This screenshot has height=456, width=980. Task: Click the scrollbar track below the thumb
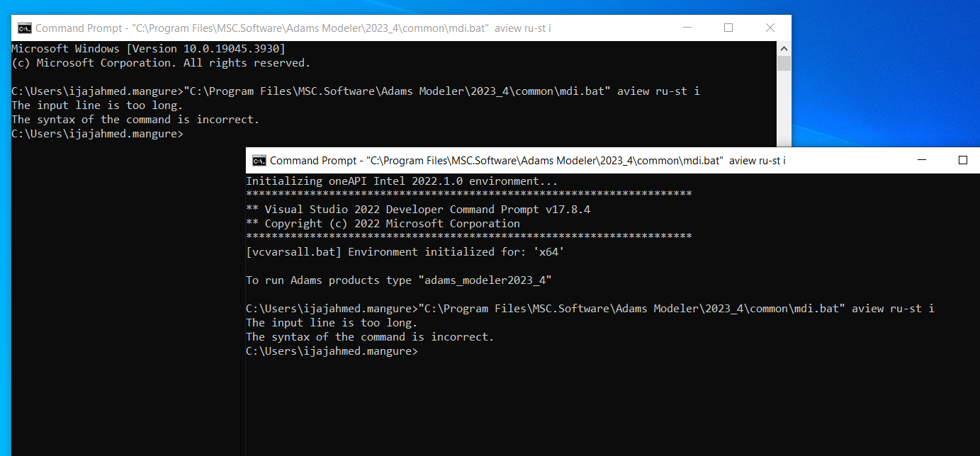[784, 106]
